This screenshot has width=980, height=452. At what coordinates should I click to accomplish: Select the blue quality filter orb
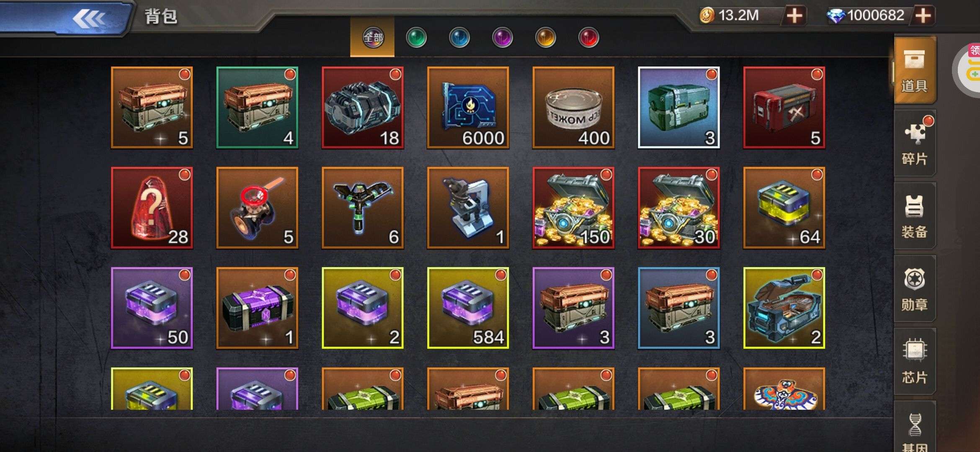point(459,38)
